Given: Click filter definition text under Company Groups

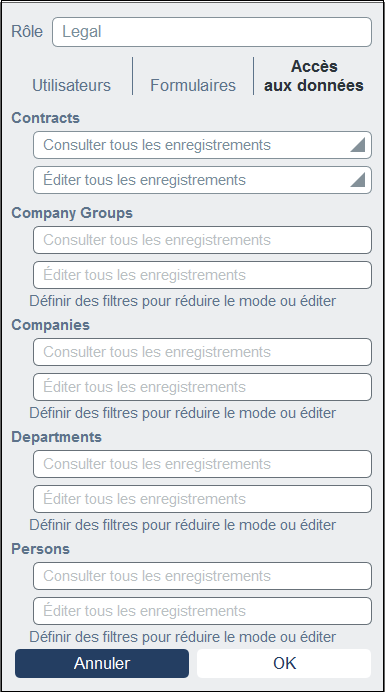Looking at the screenshot, I should point(182,301).
